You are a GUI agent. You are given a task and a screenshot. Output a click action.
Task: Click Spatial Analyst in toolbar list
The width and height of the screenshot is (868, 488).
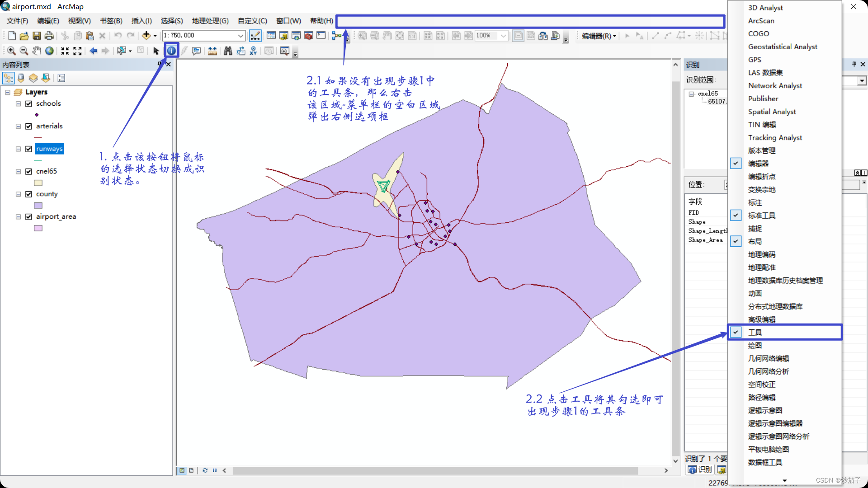coord(772,112)
